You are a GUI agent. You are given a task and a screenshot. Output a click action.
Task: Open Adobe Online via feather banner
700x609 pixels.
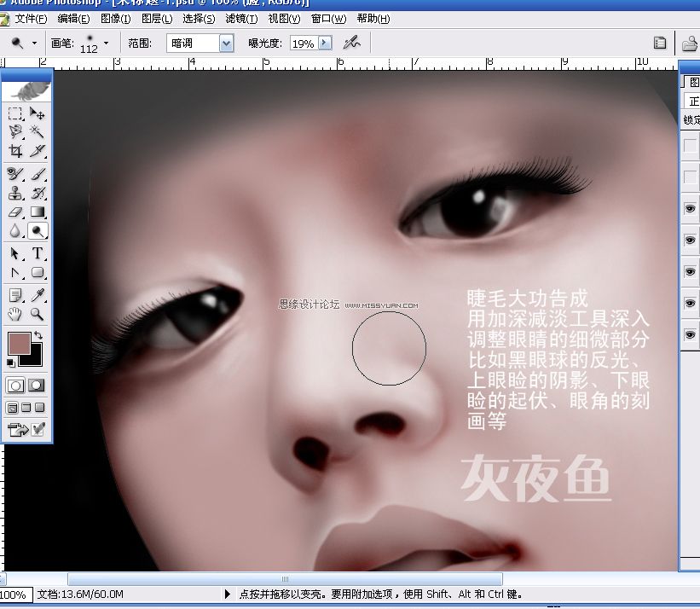(x=26, y=91)
